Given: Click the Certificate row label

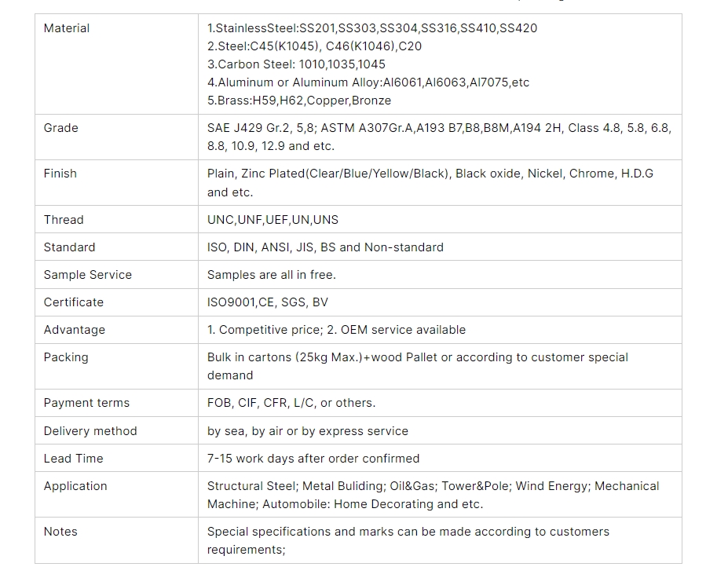Looking at the screenshot, I should click(x=74, y=302).
